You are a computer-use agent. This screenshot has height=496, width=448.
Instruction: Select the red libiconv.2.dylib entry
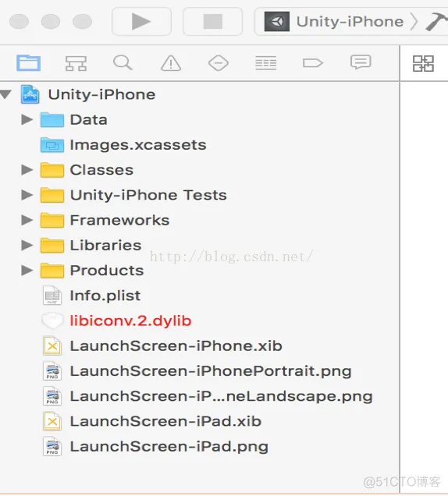131,321
